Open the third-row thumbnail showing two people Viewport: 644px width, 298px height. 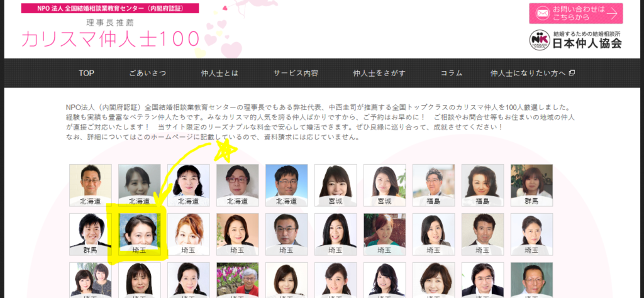coord(91,280)
